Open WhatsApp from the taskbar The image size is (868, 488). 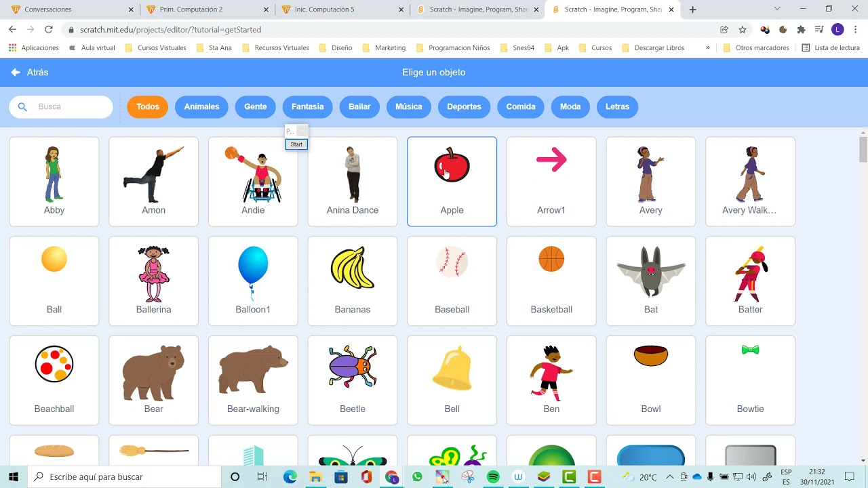pyautogui.click(x=417, y=477)
